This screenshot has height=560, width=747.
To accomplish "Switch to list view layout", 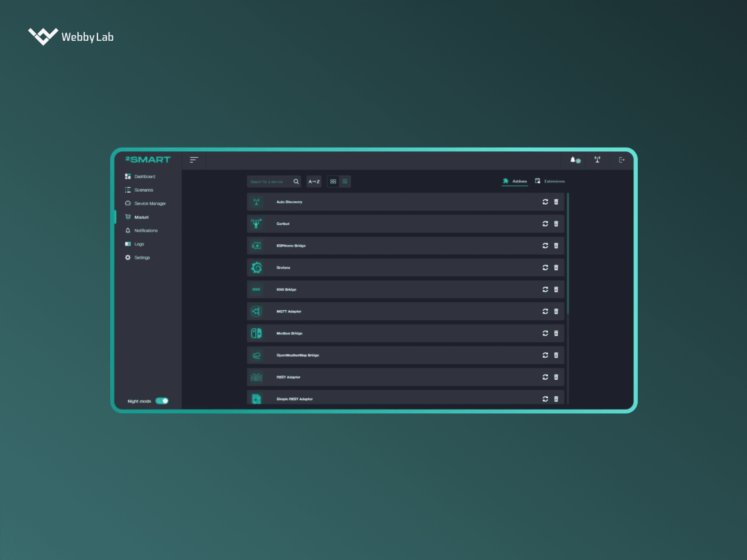I will (x=345, y=182).
